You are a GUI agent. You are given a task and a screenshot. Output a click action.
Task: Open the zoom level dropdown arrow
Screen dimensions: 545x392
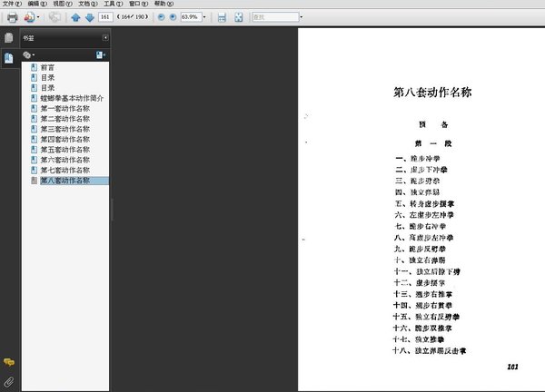pos(204,16)
